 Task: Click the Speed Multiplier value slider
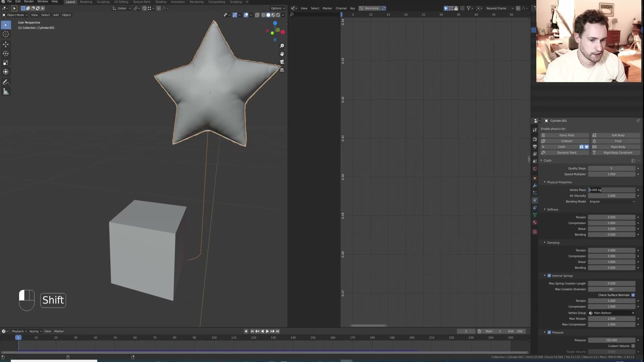click(x=611, y=174)
